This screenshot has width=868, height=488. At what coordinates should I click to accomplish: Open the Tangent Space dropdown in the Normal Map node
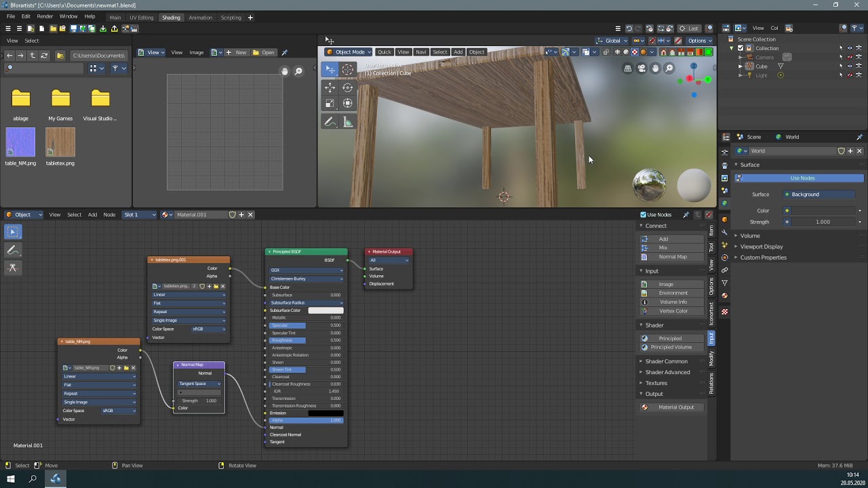[199, 384]
